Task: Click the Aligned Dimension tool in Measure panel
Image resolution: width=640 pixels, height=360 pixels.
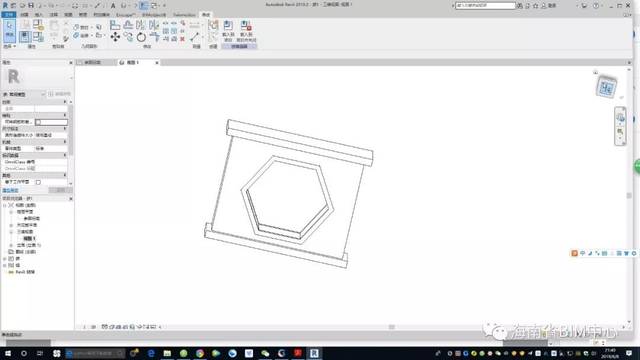Action: pos(195,37)
